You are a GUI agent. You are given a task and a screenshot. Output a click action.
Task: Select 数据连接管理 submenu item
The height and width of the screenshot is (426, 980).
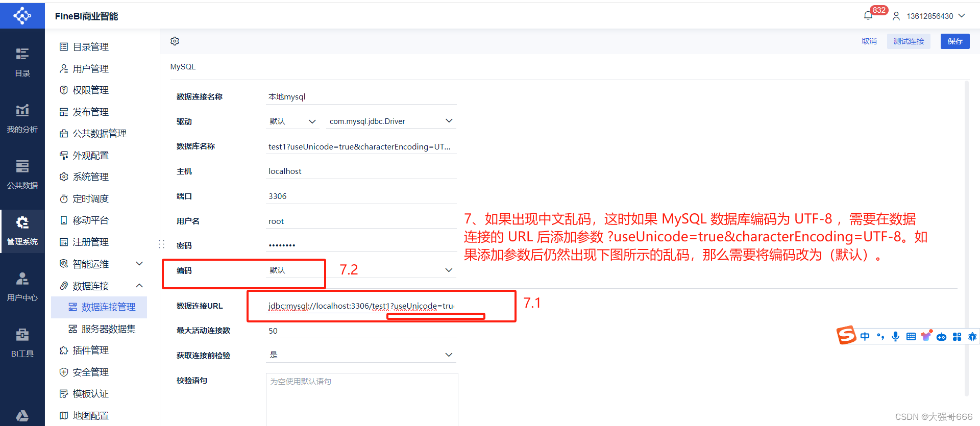tap(99, 307)
